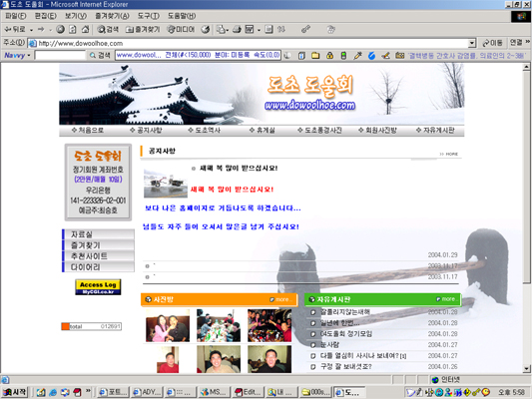Click the Refresh page icon
532x399 pixels.
pyautogui.click(x=73, y=30)
